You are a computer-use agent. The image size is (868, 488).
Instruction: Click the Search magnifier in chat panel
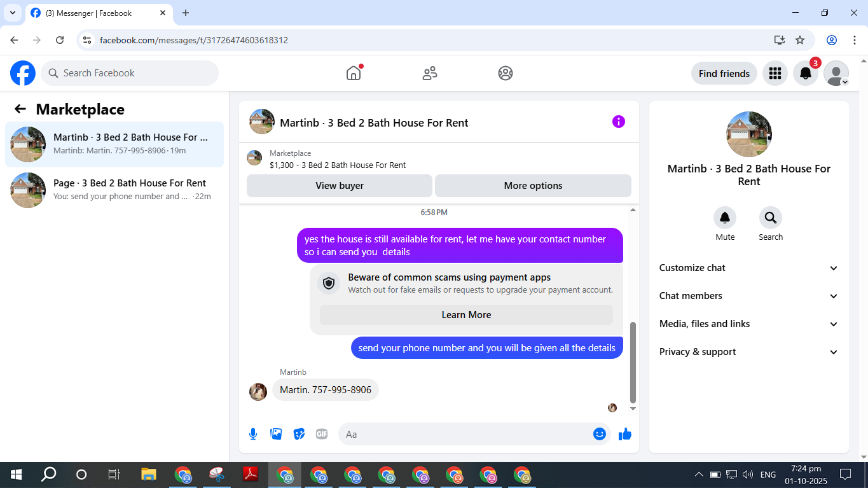pos(771,218)
